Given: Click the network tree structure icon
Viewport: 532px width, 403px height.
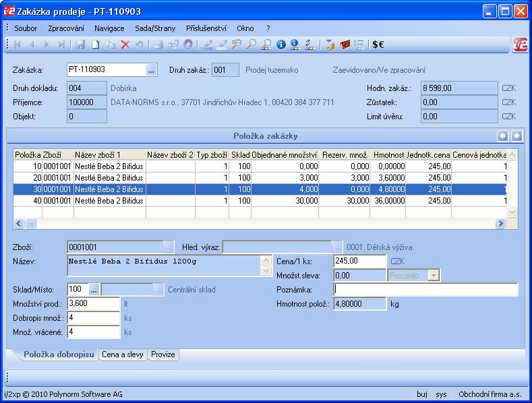Looking at the screenshot, I should (173, 44).
